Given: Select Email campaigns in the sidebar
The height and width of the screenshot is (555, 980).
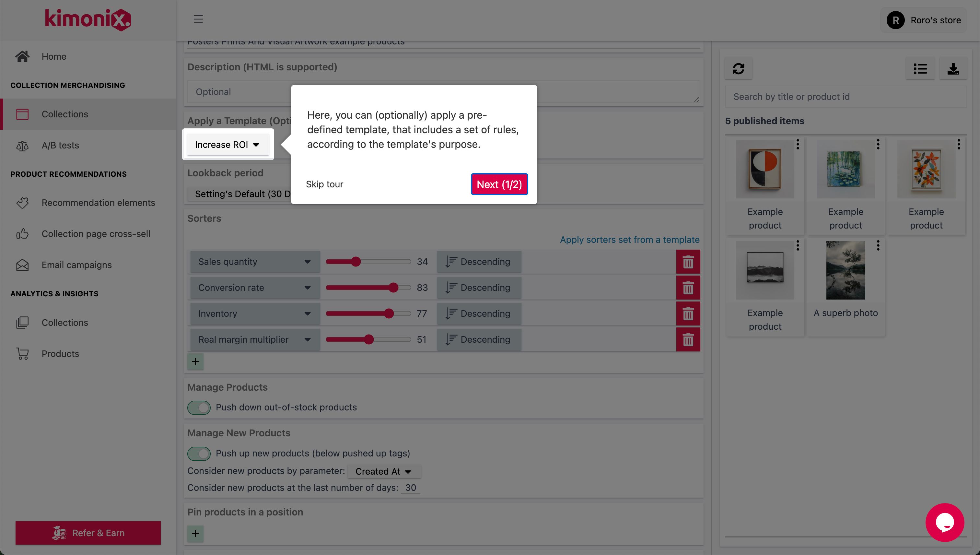Looking at the screenshot, I should 76,265.
